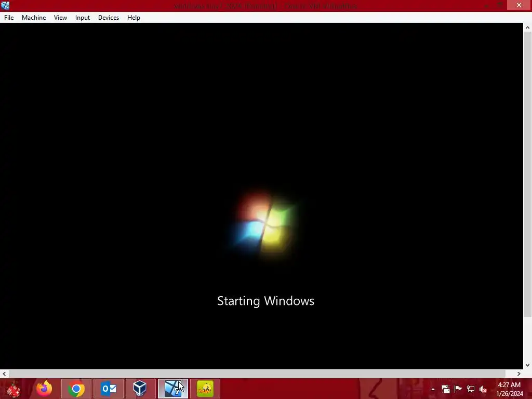The image size is (532, 399).
Task: Open the taskbar clock showing 4:27 AM
Action: pos(510,389)
